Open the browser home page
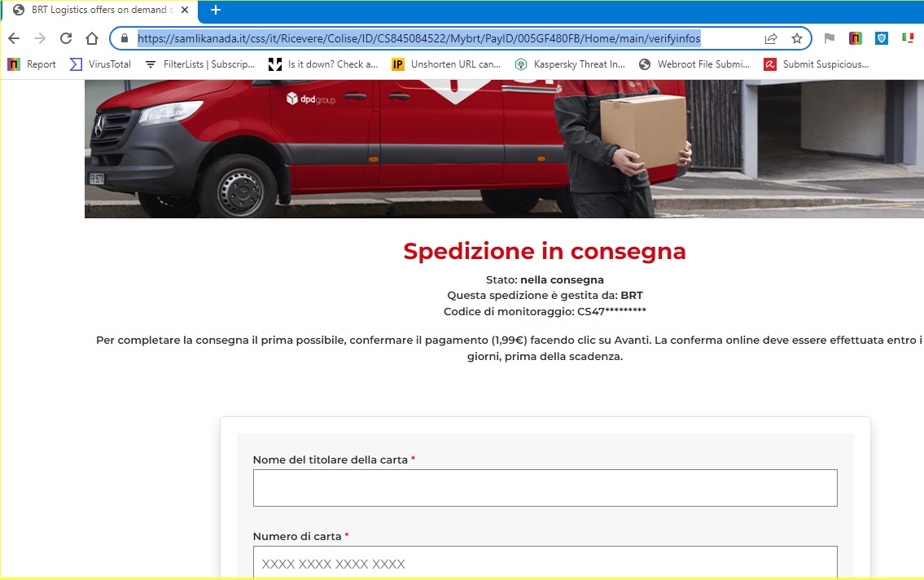 click(92, 39)
